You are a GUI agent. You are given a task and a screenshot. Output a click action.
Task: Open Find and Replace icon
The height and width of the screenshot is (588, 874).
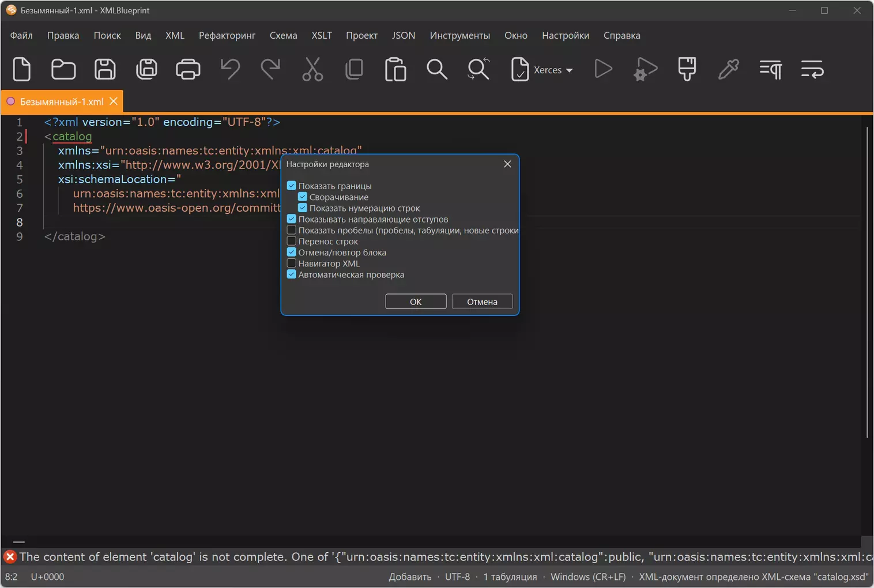click(x=479, y=70)
